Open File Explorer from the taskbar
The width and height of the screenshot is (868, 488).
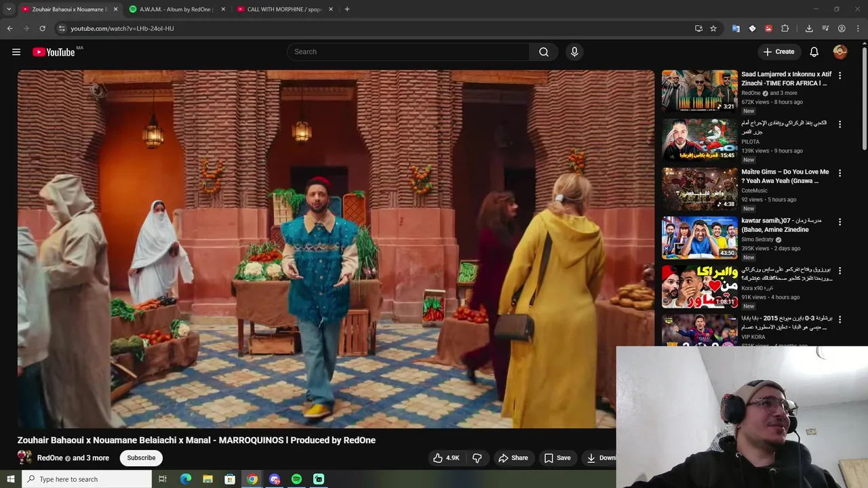click(208, 479)
